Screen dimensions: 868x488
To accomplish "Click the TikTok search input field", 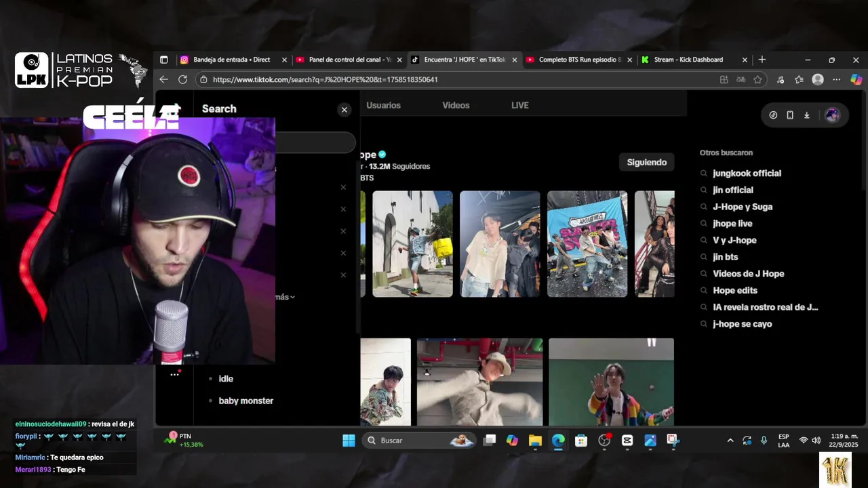I will pos(315,142).
